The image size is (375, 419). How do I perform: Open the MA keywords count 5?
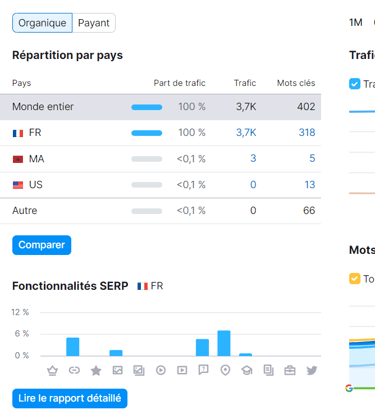point(312,158)
